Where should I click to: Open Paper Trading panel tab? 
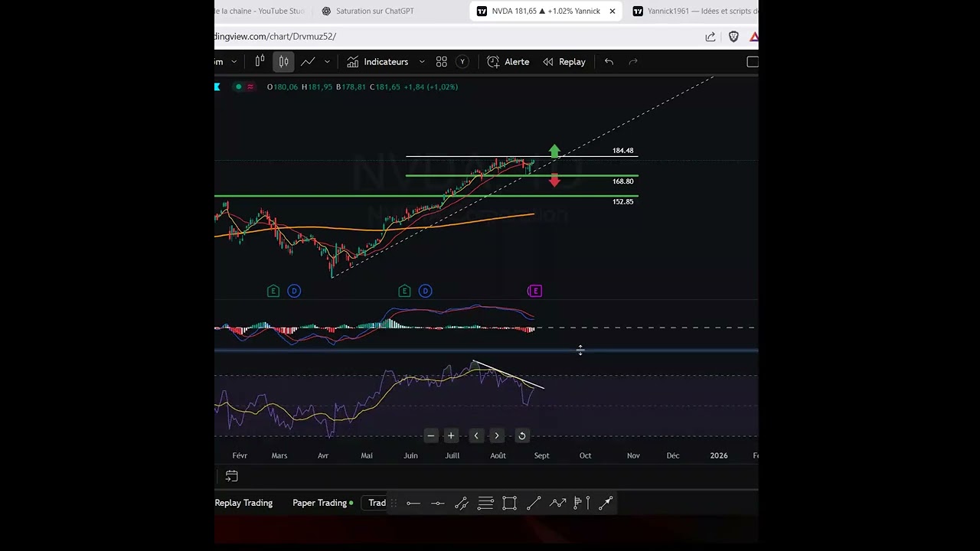(322, 503)
